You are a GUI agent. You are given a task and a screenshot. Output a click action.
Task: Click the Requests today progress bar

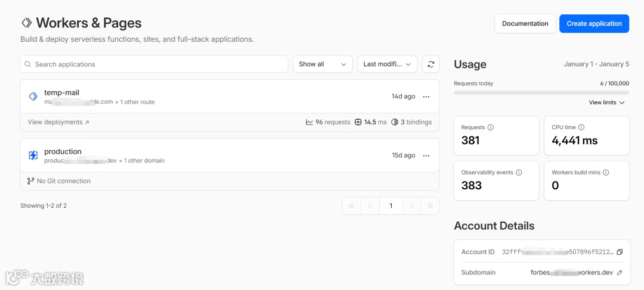coord(541,93)
